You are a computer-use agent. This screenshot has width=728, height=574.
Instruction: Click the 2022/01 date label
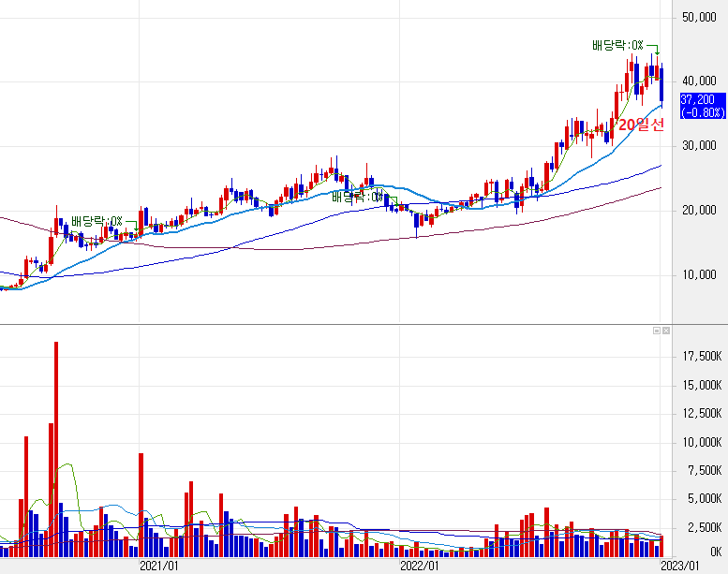(x=419, y=567)
